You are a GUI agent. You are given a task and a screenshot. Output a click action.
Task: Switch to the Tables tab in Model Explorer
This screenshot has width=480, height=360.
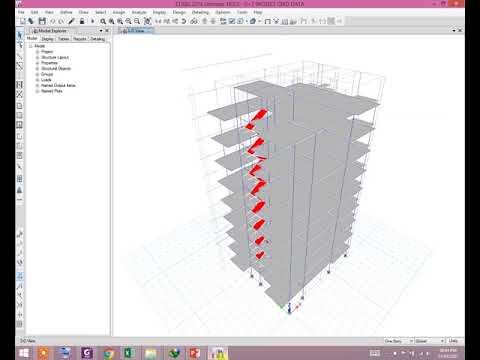63,39
